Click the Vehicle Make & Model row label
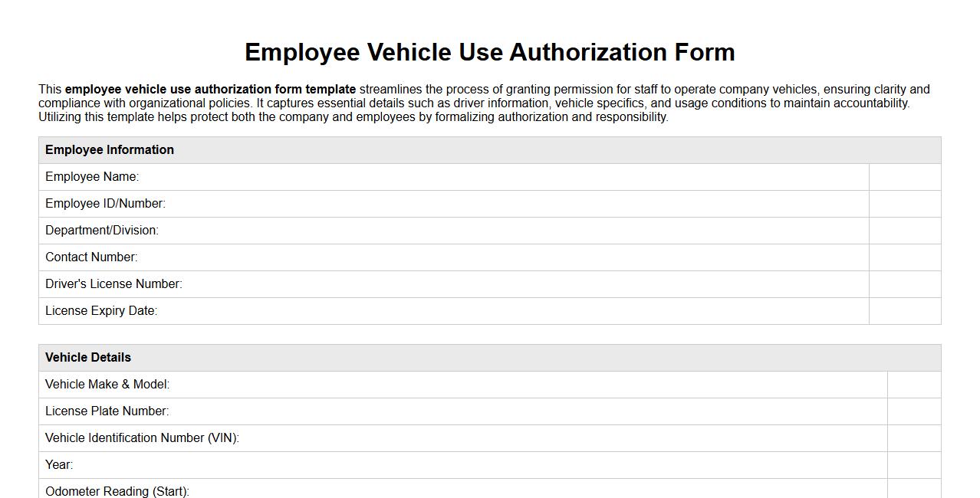The width and height of the screenshot is (980, 498). point(107,384)
